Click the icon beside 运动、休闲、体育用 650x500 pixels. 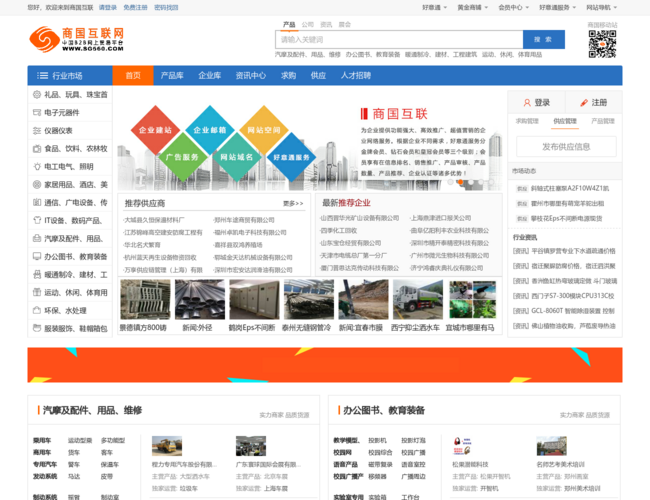pos(37,292)
